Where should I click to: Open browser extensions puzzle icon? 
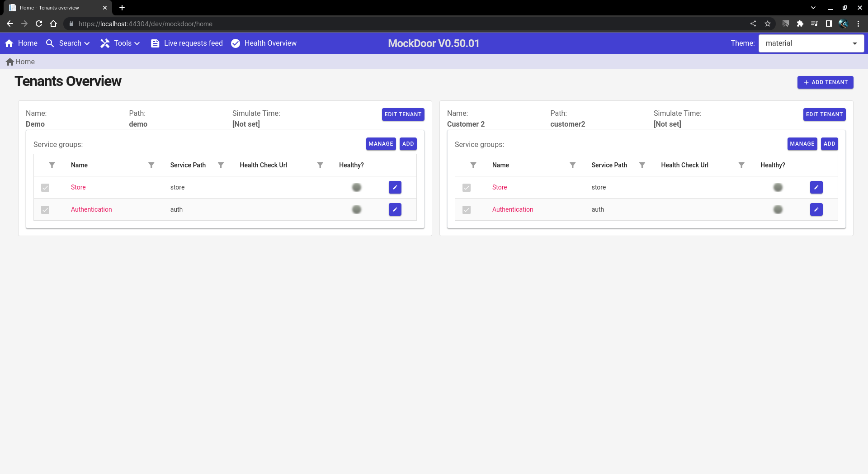tap(800, 24)
